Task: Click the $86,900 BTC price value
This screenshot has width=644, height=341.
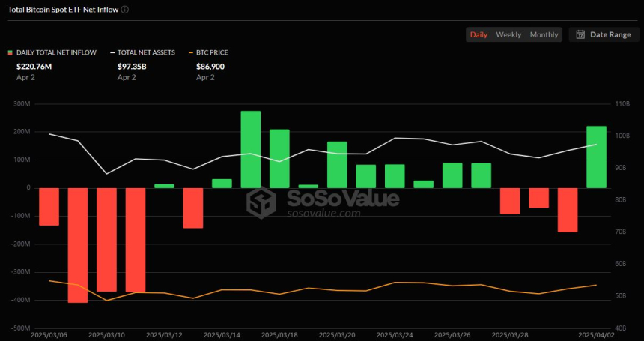Action: pos(210,67)
